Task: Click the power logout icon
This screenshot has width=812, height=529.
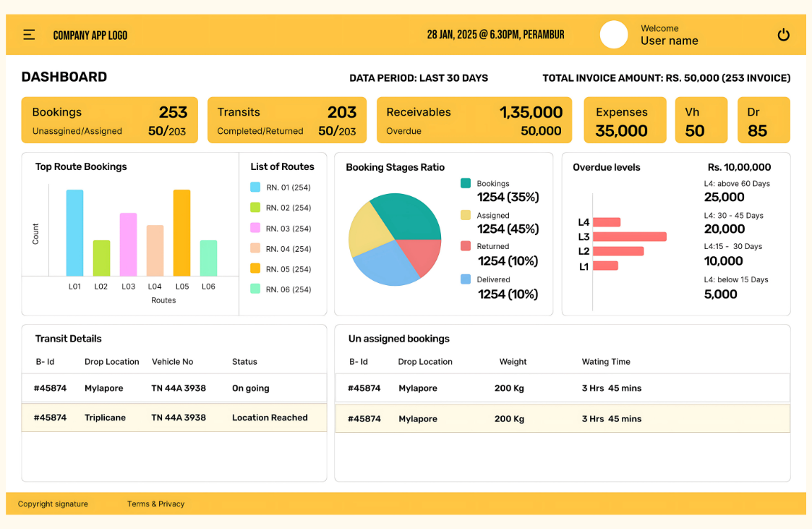Action: 784,35
